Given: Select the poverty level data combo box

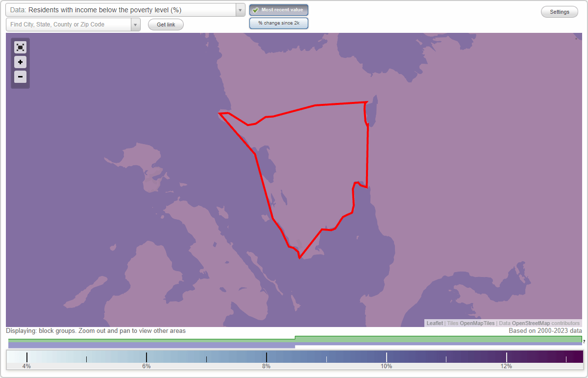Looking at the screenshot, I should tap(125, 10).
